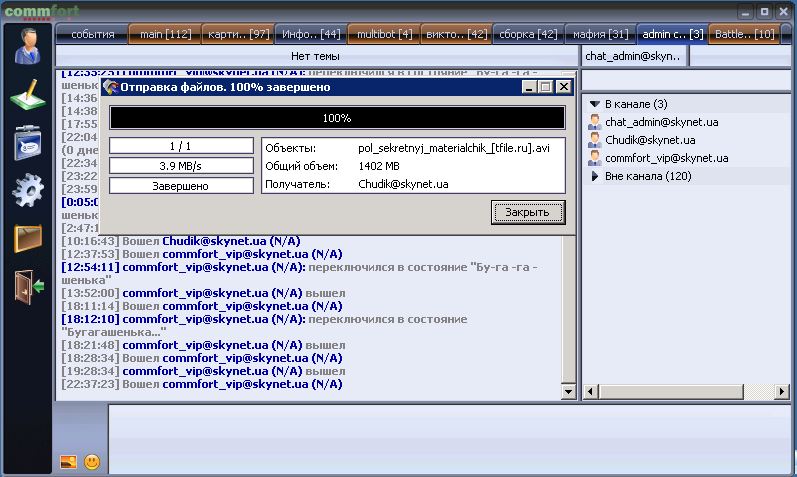
Task: Collapse the 'В канале (3)' user group
Action: point(595,104)
